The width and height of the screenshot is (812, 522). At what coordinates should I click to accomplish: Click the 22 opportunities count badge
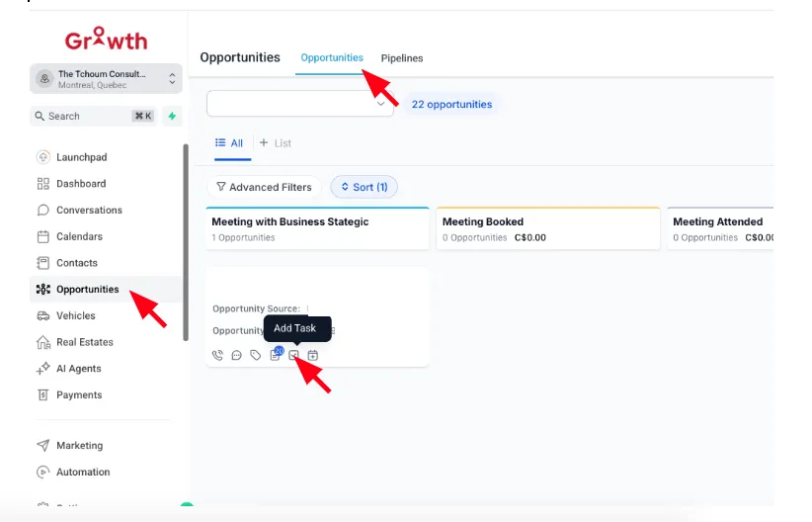point(451,104)
